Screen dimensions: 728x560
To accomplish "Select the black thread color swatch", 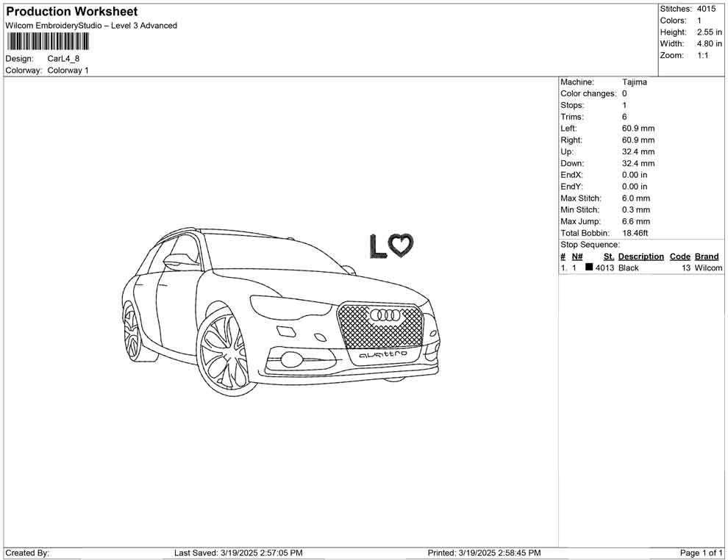I will pos(589,268).
